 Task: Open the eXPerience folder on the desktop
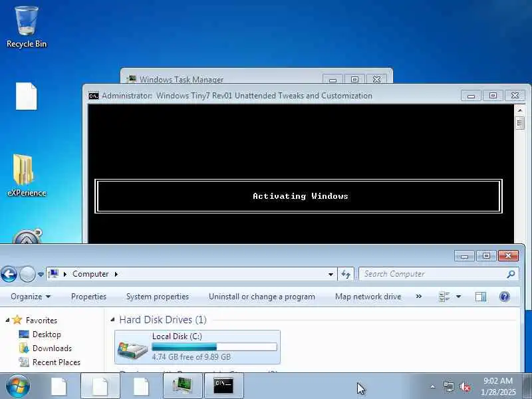pyautogui.click(x=27, y=176)
